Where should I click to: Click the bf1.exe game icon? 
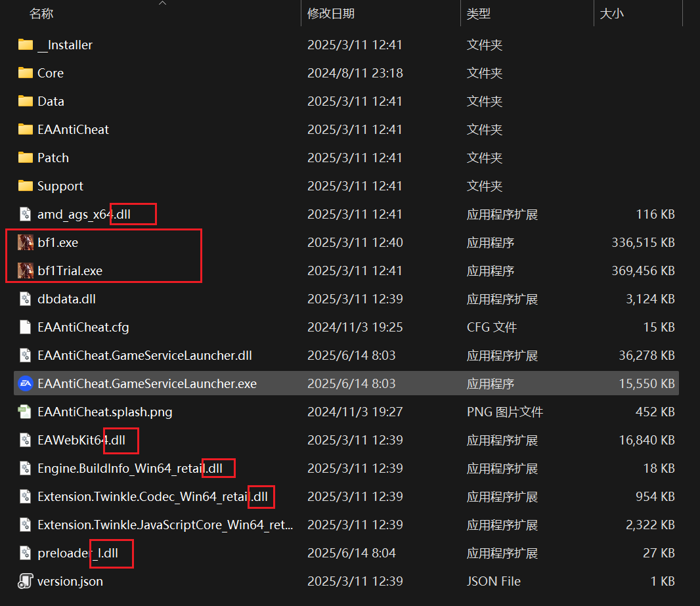(x=26, y=242)
